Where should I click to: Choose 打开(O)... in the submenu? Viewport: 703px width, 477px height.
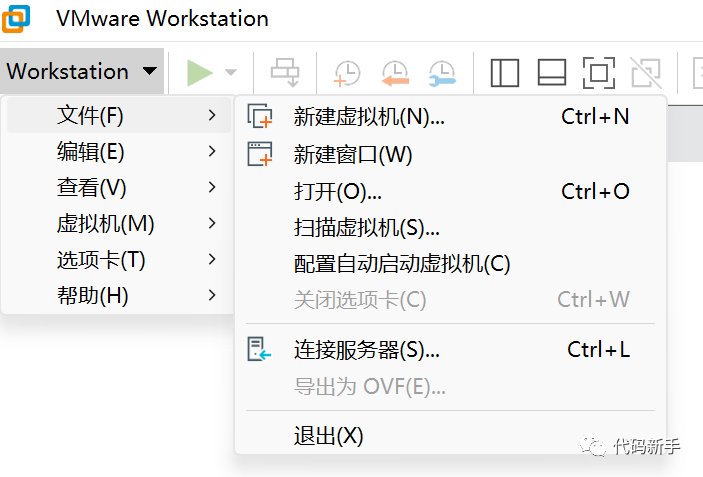coord(451,191)
